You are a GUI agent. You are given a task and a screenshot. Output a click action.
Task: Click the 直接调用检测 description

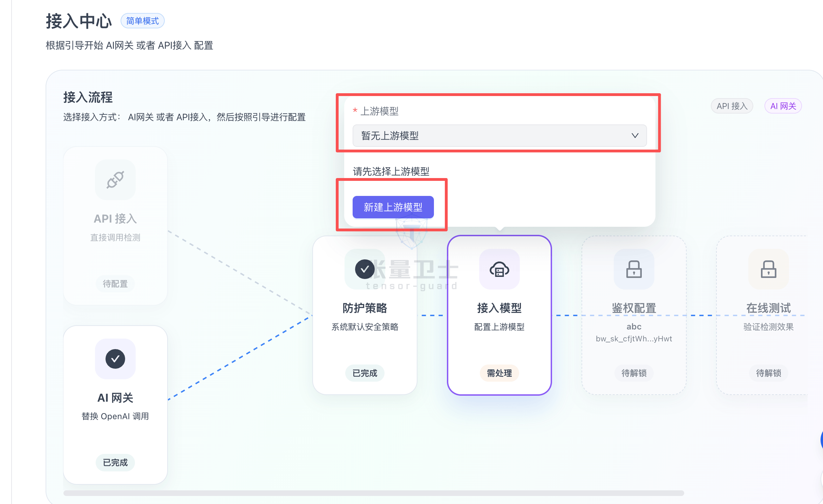(115, 238)
